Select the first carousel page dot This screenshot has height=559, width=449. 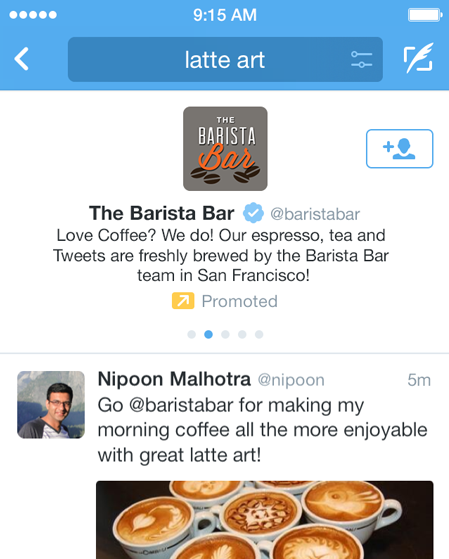(x=192, y=334)
